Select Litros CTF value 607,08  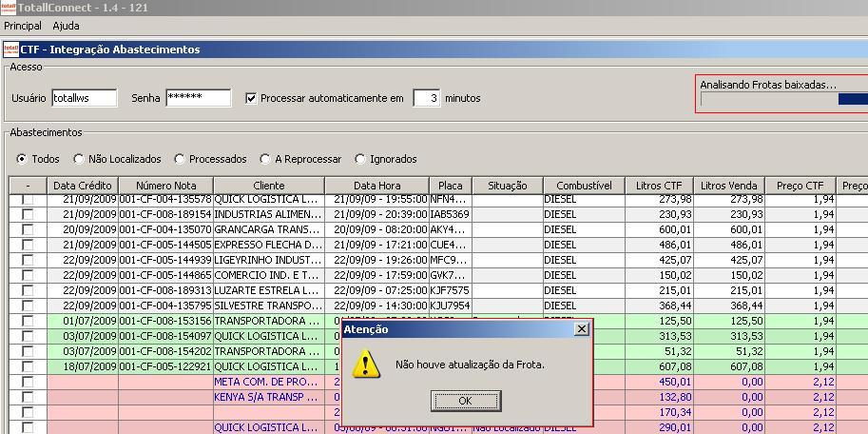tap(659, 366)
